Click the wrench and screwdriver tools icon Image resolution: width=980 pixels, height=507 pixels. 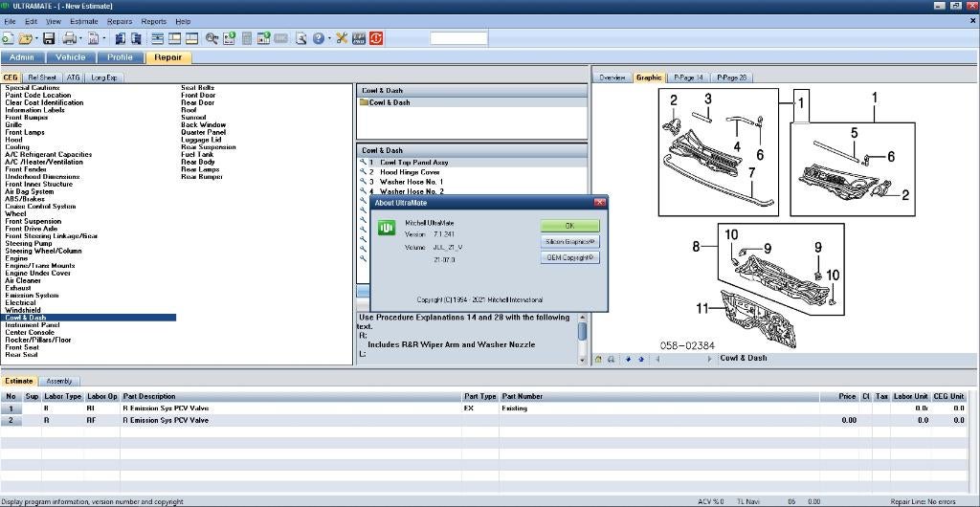[x=342, y=38]
